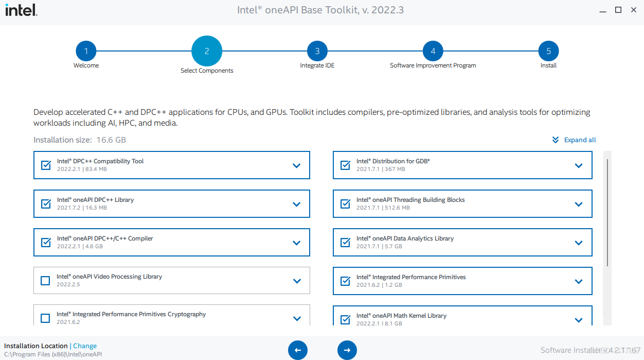Check Integrated Performance Primitives Cryptography
Viewport: 644px width, 360px height.
(x=45, y=318)
